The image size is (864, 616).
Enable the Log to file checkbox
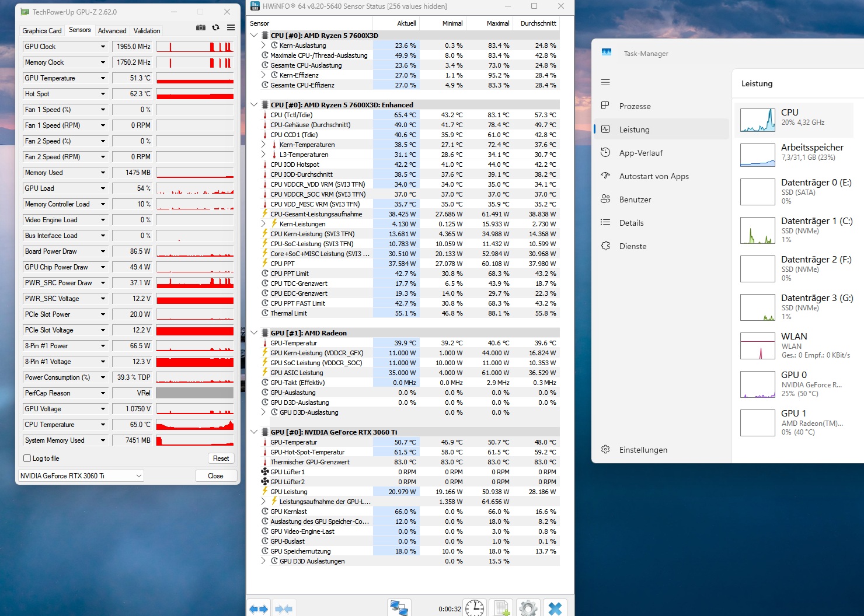27,459
